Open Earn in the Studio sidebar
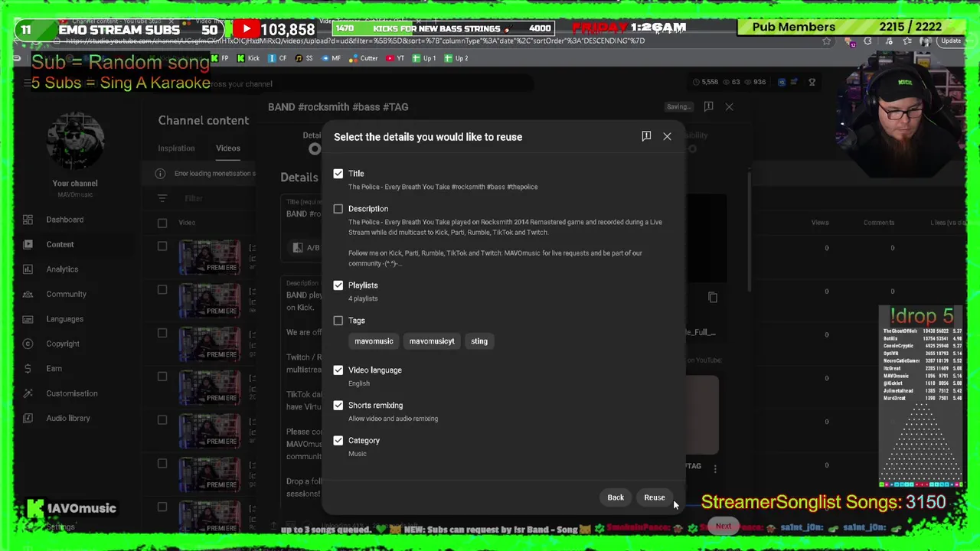Image resolution: width=980 pixels, height=551 pixels. point(54,368)
